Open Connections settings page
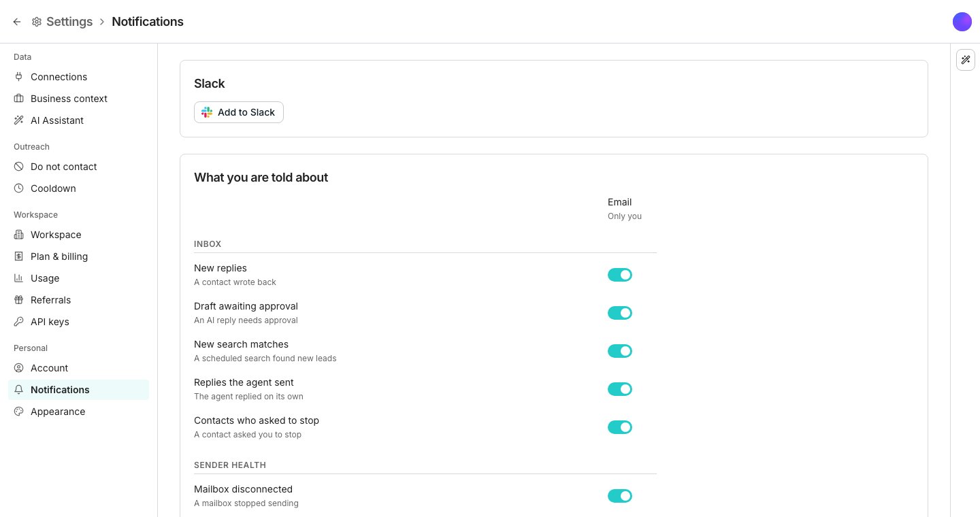 [78, 77]
